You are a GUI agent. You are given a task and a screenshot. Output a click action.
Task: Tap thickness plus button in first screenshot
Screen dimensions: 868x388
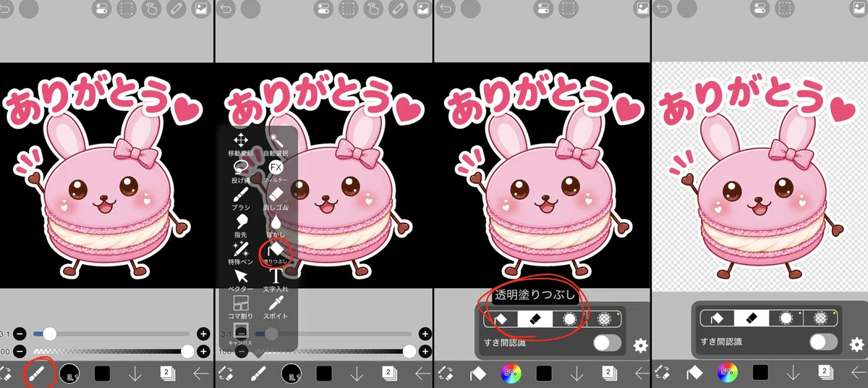click(x=204, y=334)
